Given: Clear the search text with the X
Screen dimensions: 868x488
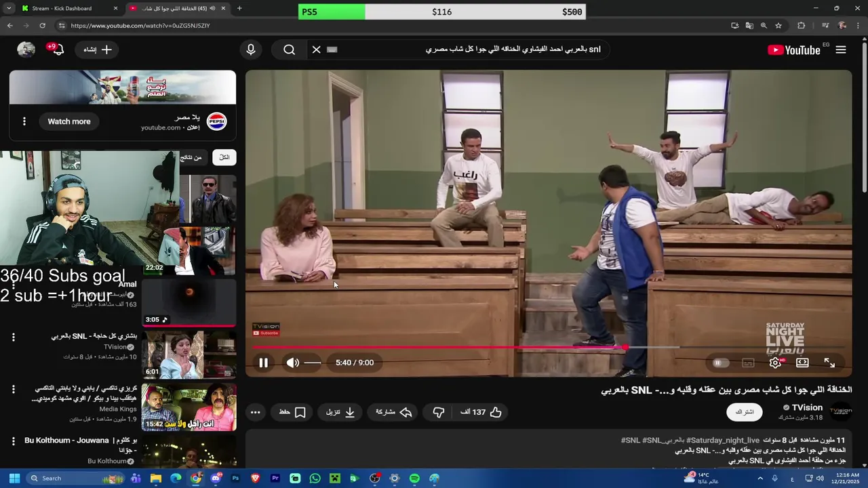Looking at the screenshot, I should [x=316, y=49].
